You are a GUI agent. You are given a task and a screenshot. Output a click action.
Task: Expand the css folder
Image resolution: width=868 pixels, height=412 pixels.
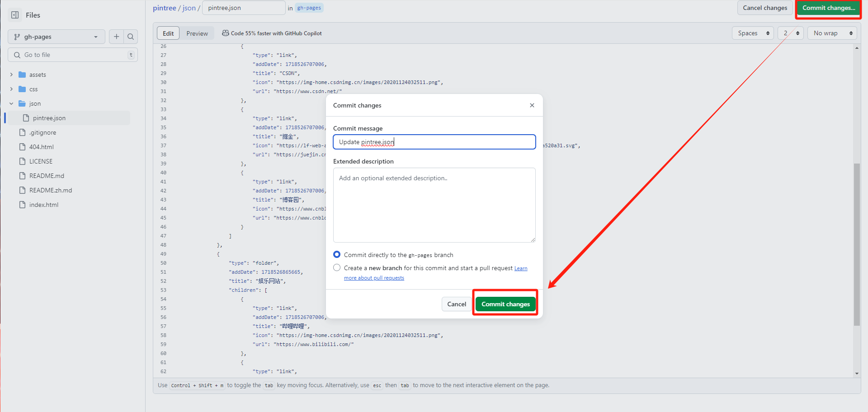[x=11, y=89]
